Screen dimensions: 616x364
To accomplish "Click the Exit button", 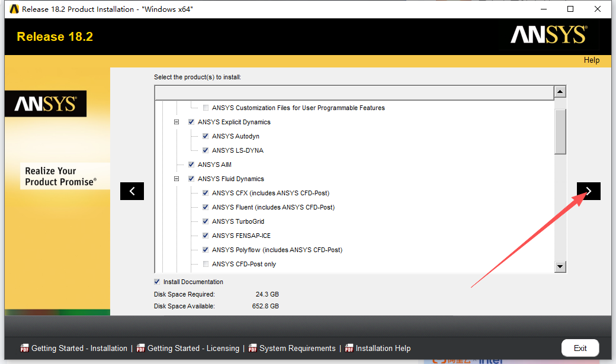I will pyautogui.click(x=580, y=348).
